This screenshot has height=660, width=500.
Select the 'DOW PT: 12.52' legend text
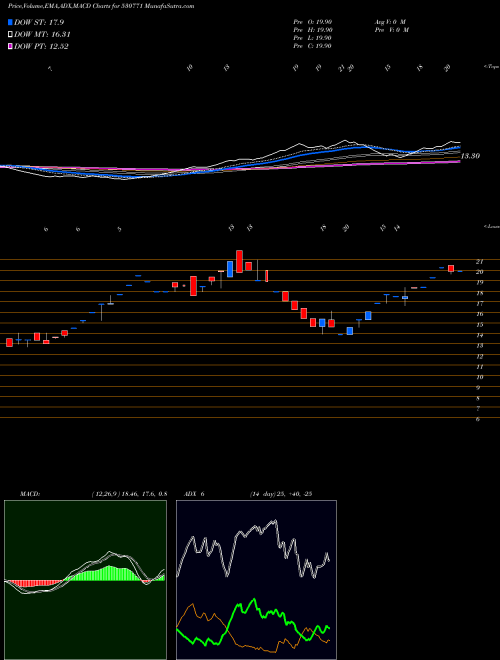coord(41,46)
